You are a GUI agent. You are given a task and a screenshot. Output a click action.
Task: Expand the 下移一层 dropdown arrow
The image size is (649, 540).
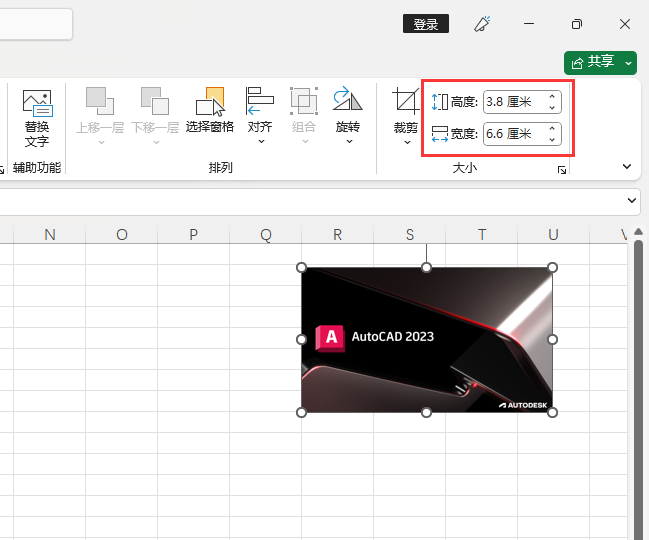[156, 143]
